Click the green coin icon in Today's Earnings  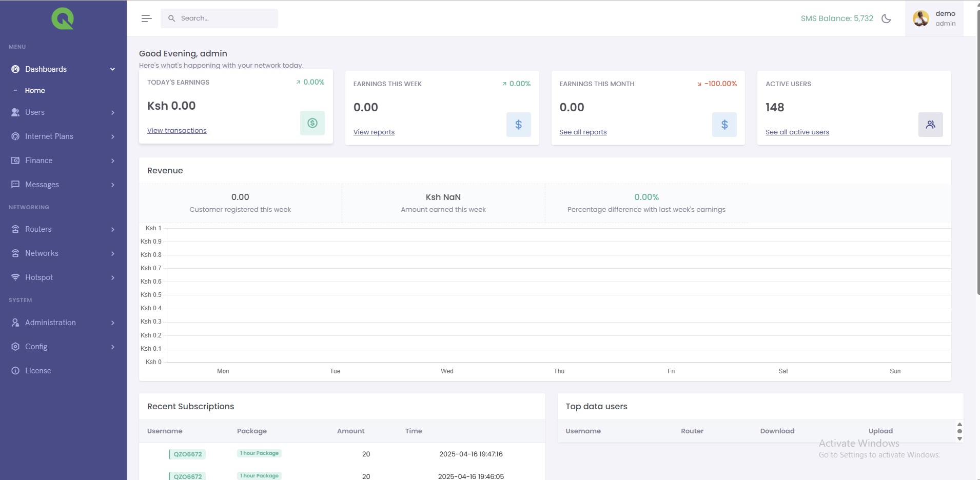pos(312,123)
